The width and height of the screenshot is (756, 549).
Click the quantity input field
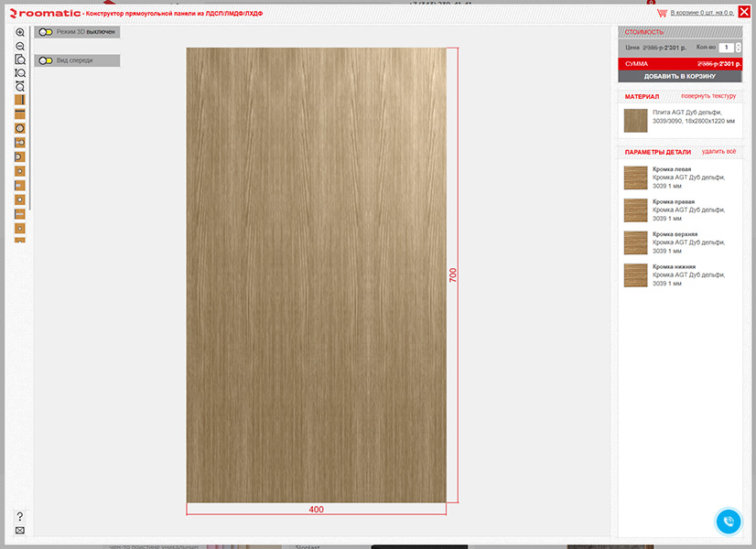tap(726, 48)
